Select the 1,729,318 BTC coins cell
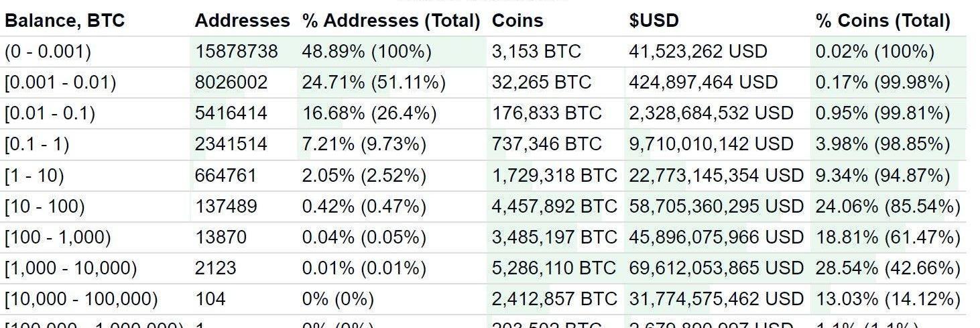980x328 pixels. click(x=554, y=176)
